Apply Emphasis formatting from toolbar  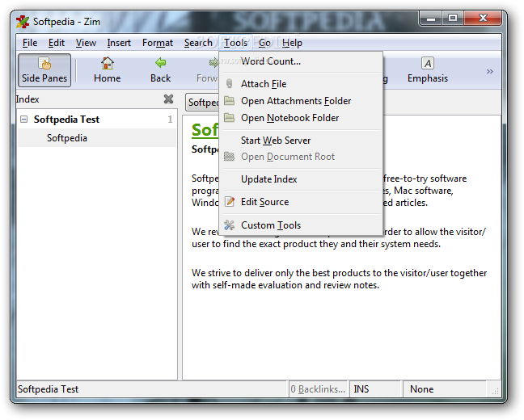428,70
